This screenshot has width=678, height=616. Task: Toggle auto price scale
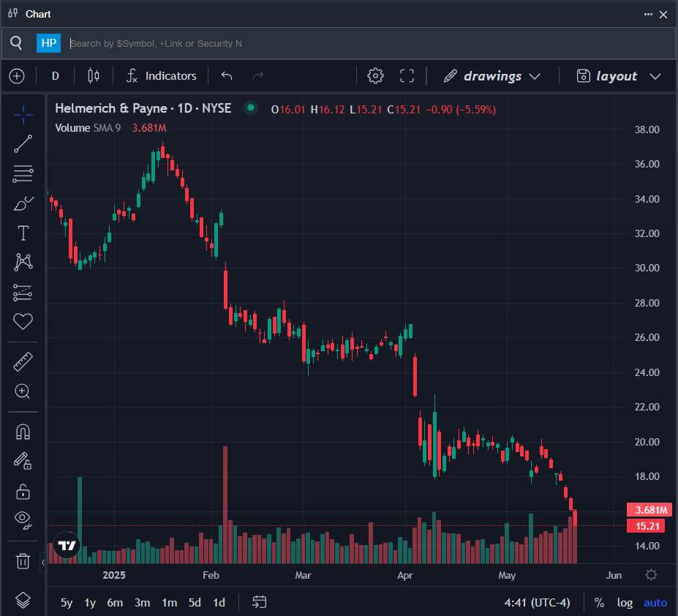click(655, 603)
